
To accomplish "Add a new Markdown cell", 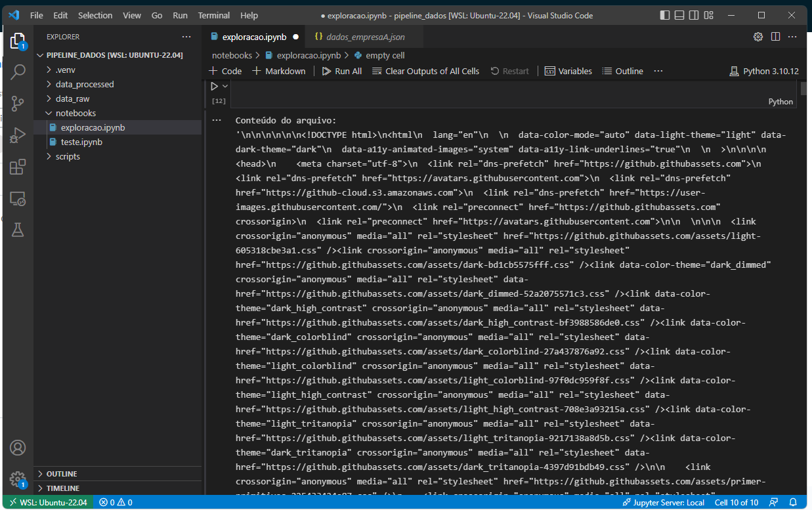I will (279, 71).
